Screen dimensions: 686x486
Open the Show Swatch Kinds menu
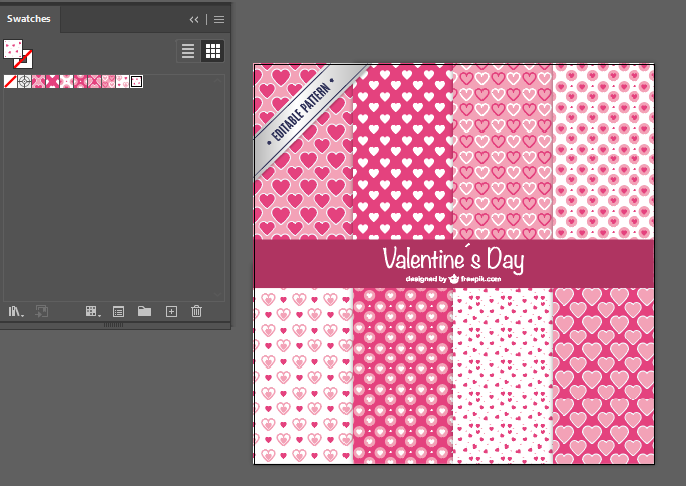click(93, 311)
